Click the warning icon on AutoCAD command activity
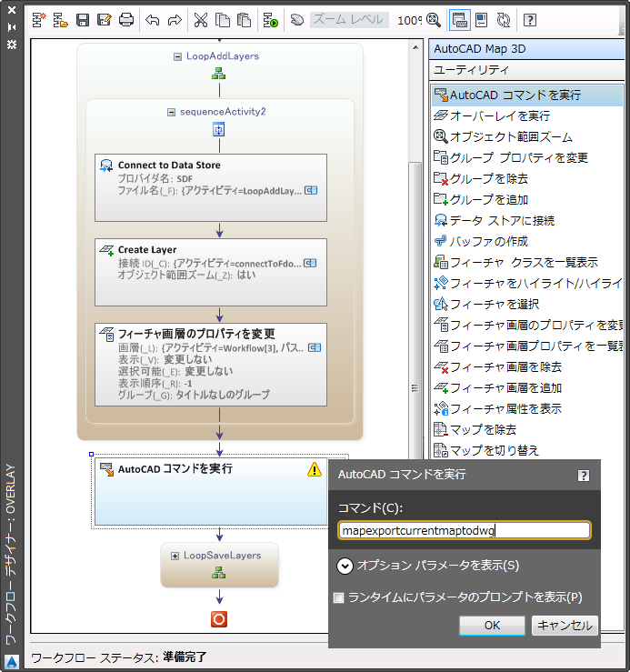 click(x=315, y=469)
